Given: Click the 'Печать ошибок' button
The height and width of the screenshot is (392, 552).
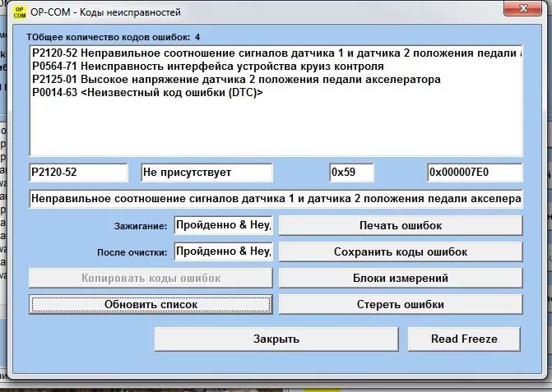Looking at the screenshot, I should coord(401,225).
